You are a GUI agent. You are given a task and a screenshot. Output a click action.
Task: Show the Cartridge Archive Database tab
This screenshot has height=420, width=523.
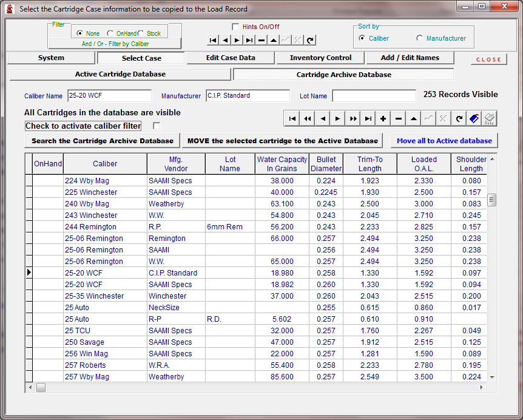(x=343, y=75)
